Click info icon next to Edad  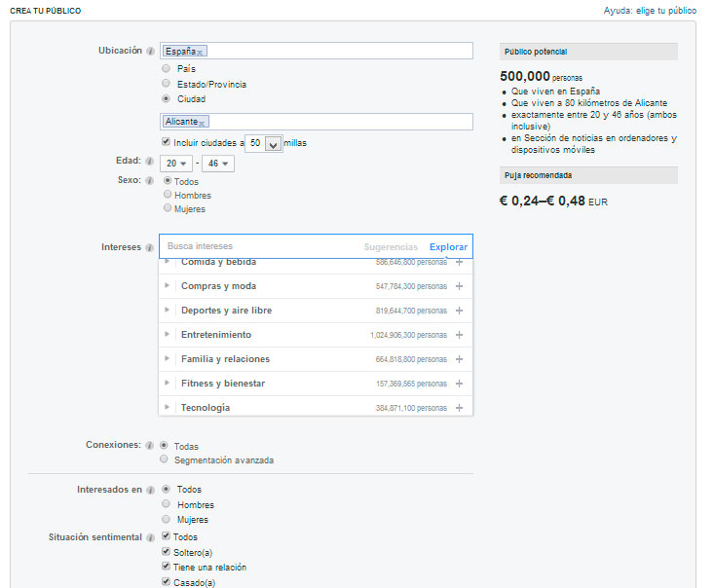pyautogui.click(x=149, y=161)
